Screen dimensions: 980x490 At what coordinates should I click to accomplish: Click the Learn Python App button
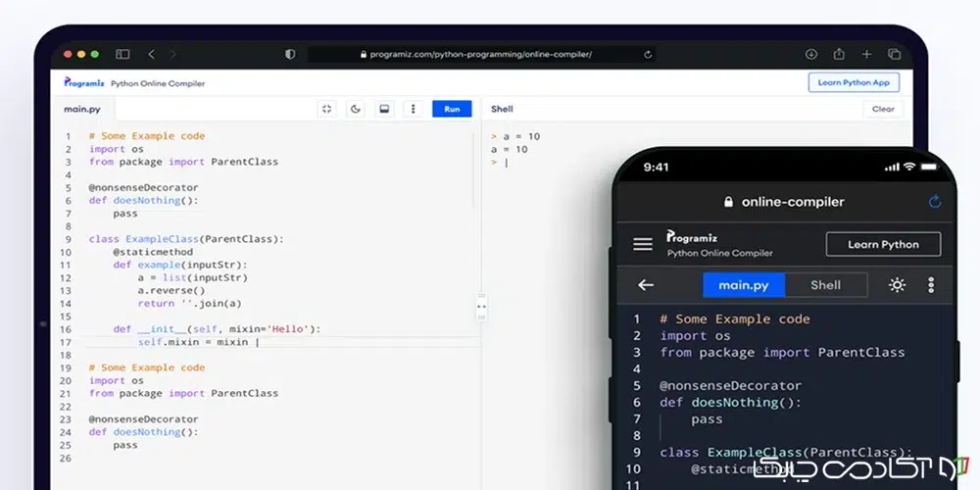click(x=854, y=82)
